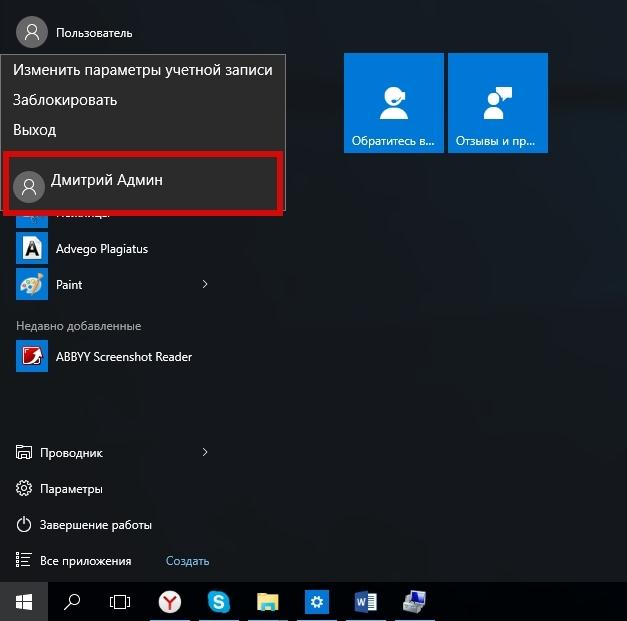
Task: Expand the Проводник jump list arrow
Action: tap(205, 452)
